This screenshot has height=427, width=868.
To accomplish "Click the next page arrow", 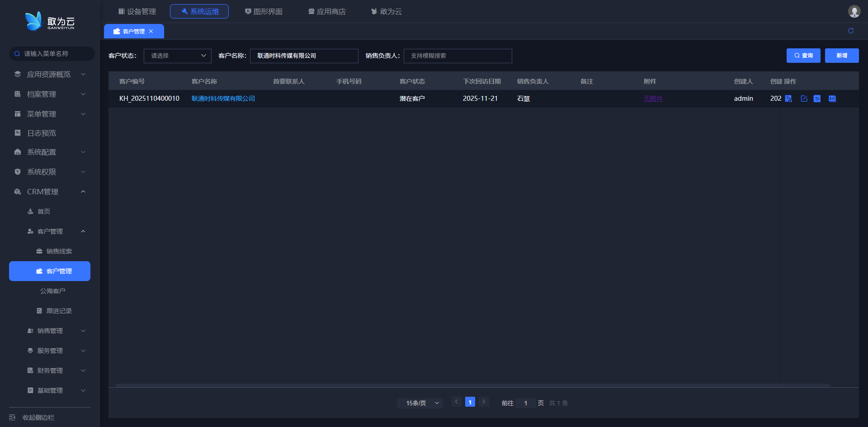I will coord(484,402).
